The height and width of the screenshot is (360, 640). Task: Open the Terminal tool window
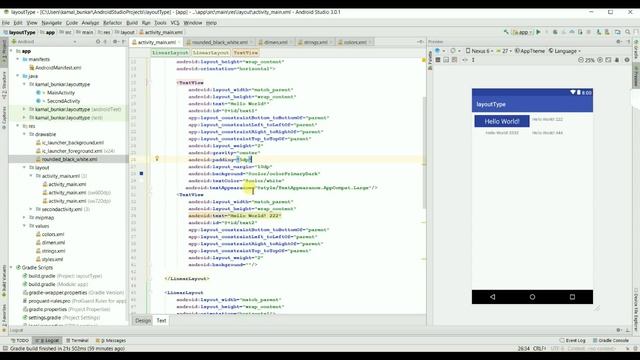(x=77, y=340)
